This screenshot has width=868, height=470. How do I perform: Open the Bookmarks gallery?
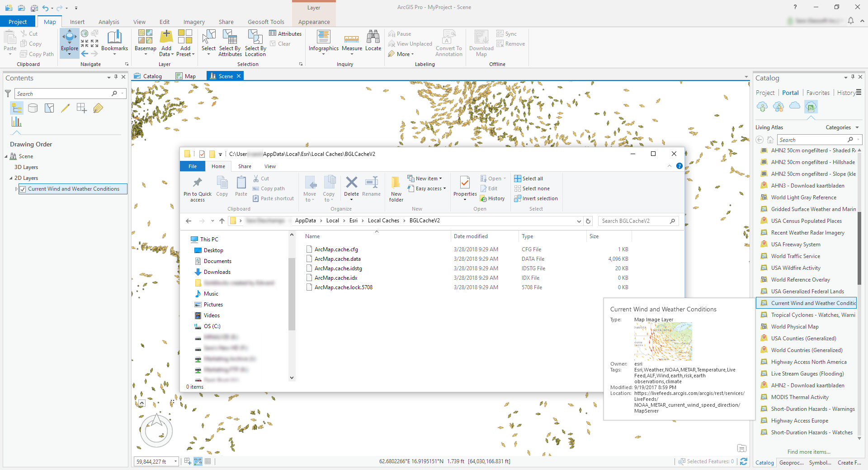click(x=114, y=42)
